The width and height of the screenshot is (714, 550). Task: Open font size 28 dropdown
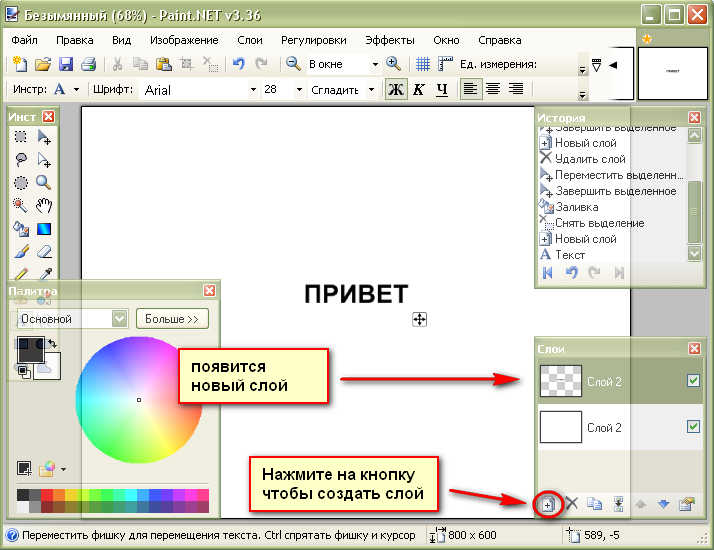click(x=299, y=89)
